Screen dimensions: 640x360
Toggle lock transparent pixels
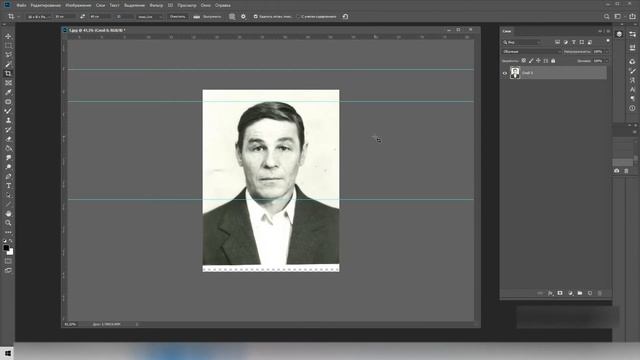click(524, 61)
